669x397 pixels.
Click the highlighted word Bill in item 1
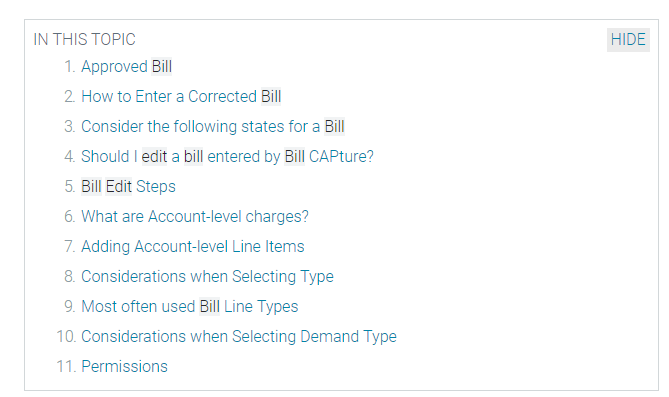click(x=162, y=67)
